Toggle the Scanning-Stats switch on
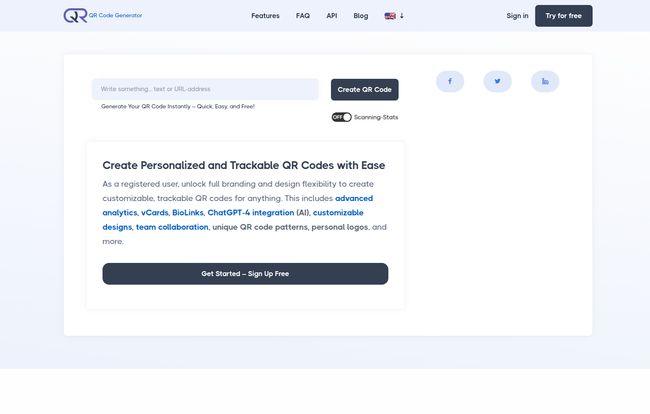The image size is (650, 414). coord(342,117)
